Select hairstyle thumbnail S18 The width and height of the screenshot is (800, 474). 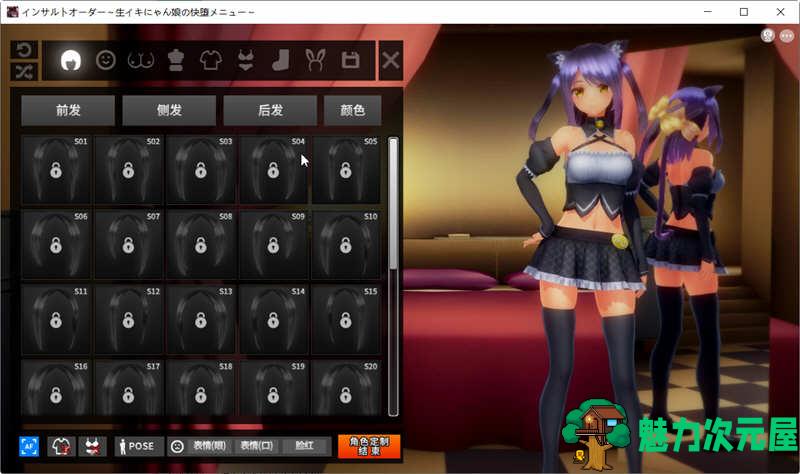pyautogui.click(x=201, y=388)
